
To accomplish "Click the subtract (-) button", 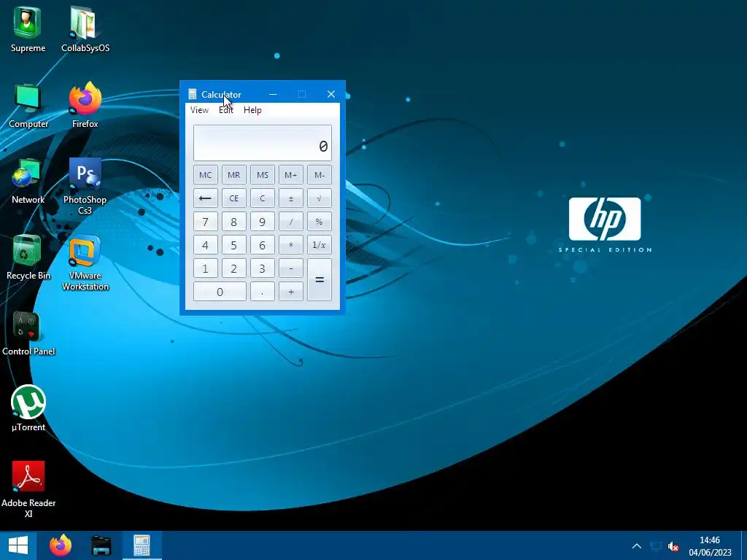I will [290, 268].
